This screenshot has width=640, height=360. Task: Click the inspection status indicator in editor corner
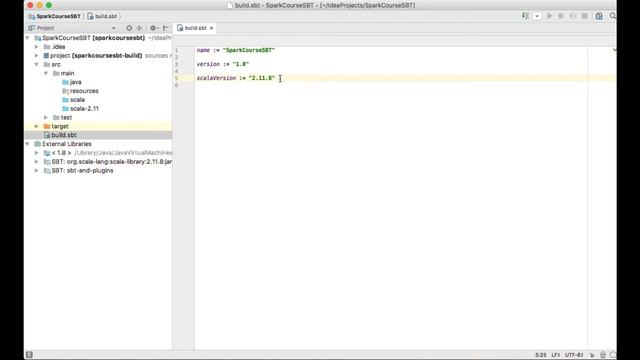(x=614, y=50)
